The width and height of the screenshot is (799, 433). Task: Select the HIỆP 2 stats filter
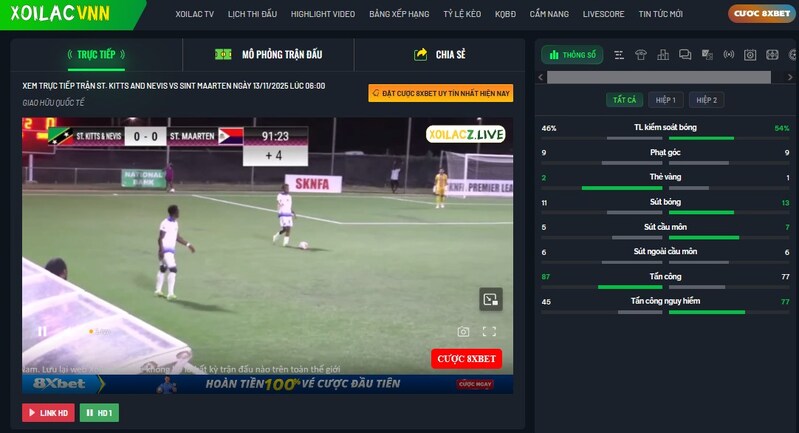coord(706,100)
